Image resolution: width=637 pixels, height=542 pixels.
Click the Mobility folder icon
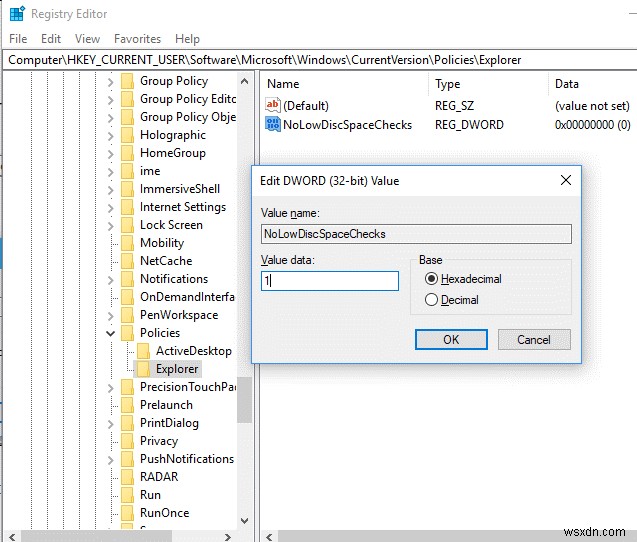point(128,243)
